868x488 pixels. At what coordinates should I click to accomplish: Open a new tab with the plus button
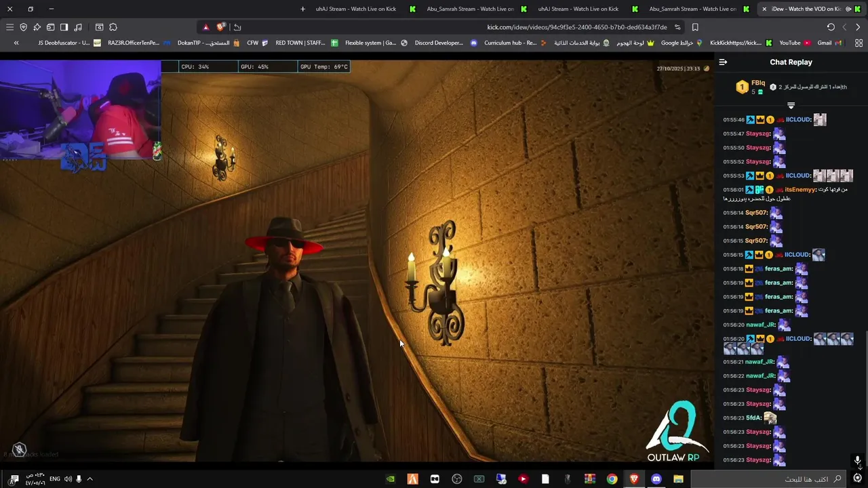point(302,9)
